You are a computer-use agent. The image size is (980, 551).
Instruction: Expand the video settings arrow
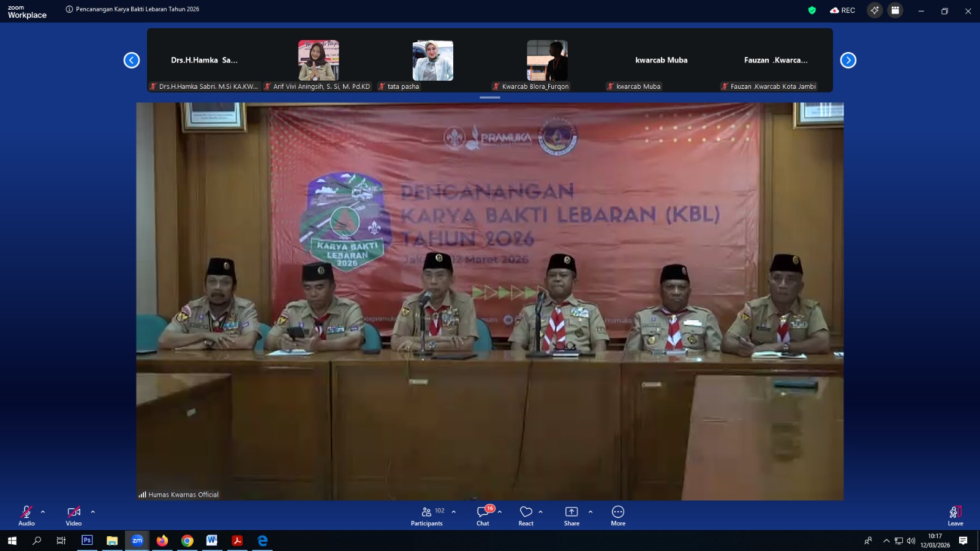tap(93, 512)
